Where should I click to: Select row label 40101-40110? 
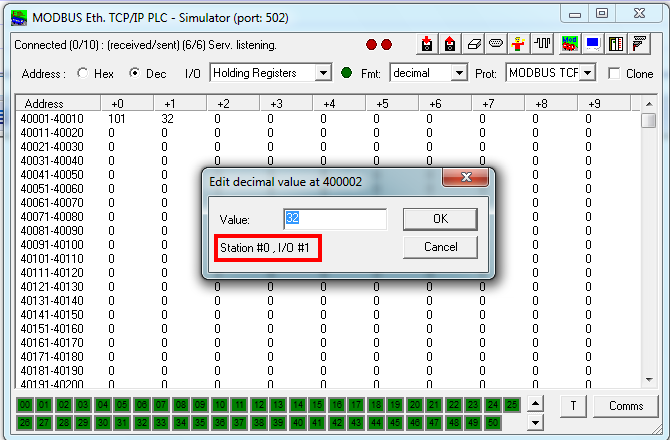pos(52,259)
